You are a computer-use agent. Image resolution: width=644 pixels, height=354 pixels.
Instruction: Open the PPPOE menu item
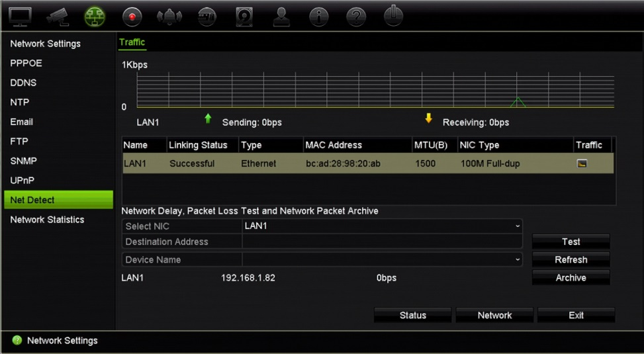(x=26, y=63)
